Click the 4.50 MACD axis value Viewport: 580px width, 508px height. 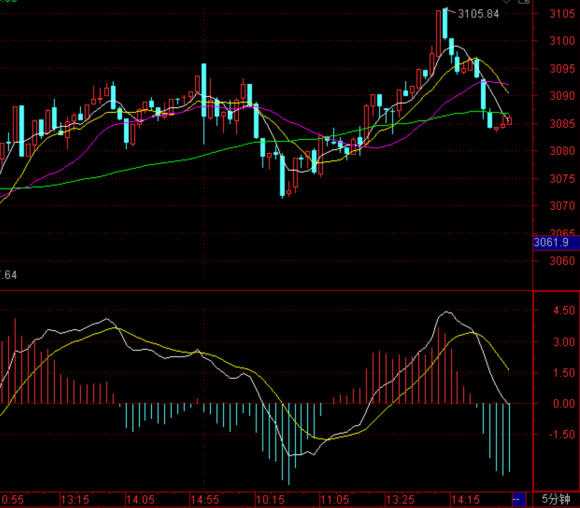(x=564, y=310)
